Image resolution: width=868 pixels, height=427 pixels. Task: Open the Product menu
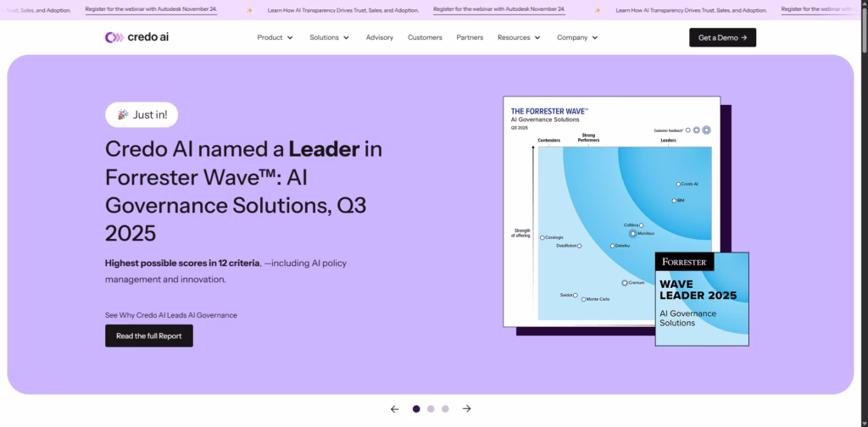point(275,37)
